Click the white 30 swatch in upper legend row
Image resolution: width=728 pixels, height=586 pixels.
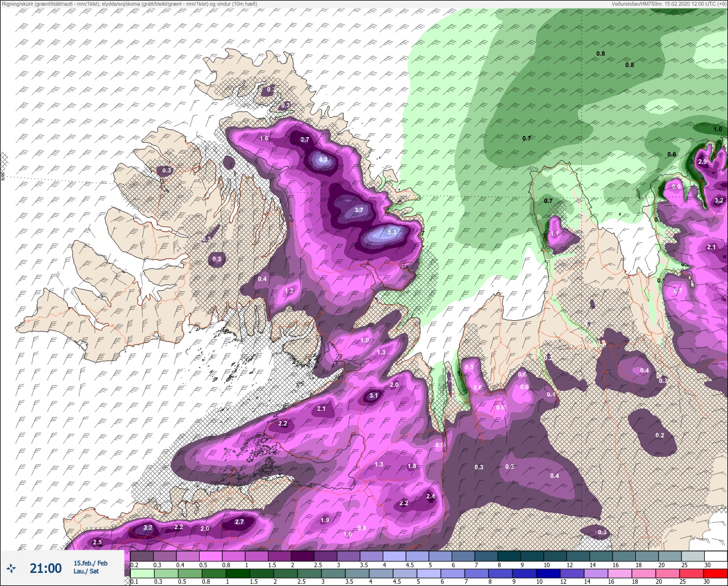point(715,556)
